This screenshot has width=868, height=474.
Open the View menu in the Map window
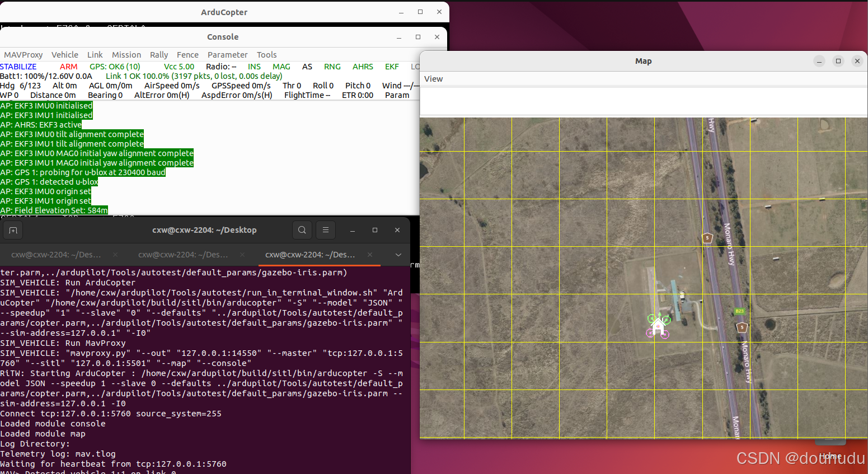434,79
